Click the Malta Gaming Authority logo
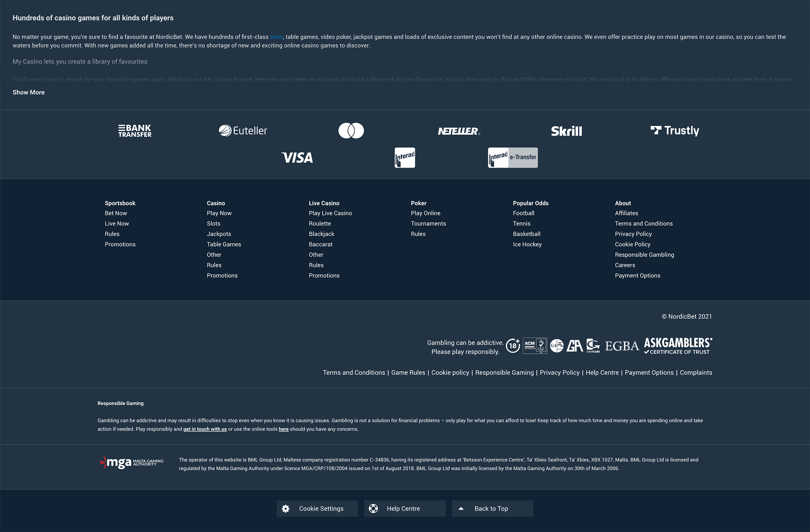 (x=131, y=462)
